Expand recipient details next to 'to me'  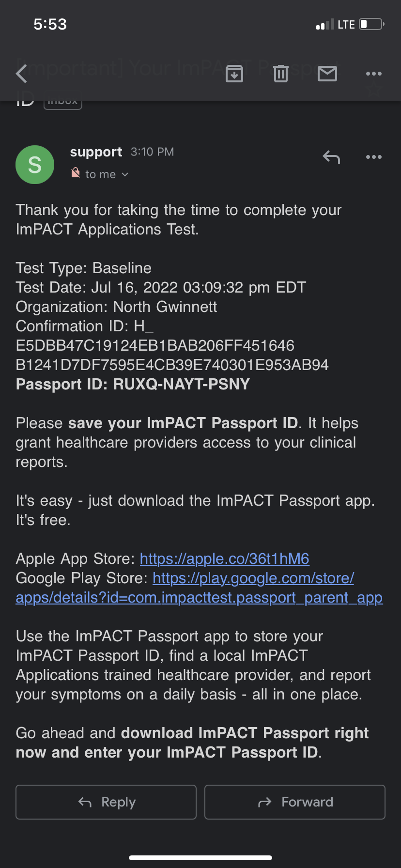[x=125, y=174]
